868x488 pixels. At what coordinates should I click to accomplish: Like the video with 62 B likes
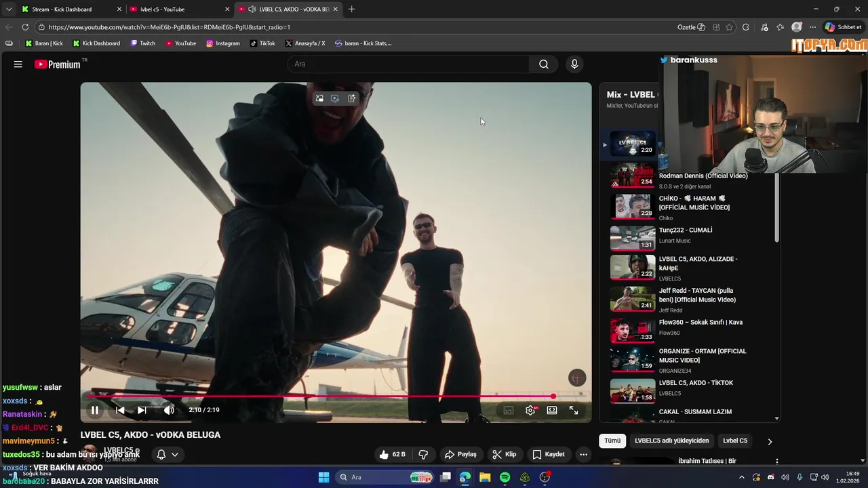click(393, 454)
